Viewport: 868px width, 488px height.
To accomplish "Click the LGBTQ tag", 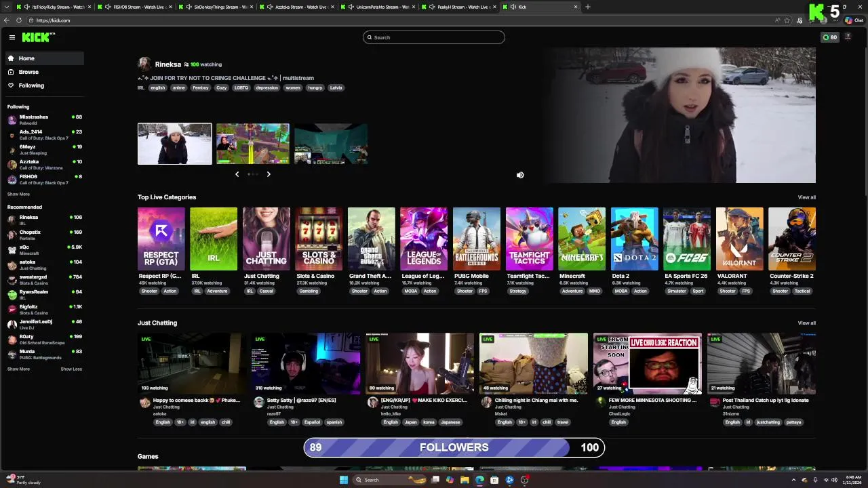I will (x=241, y=87).
